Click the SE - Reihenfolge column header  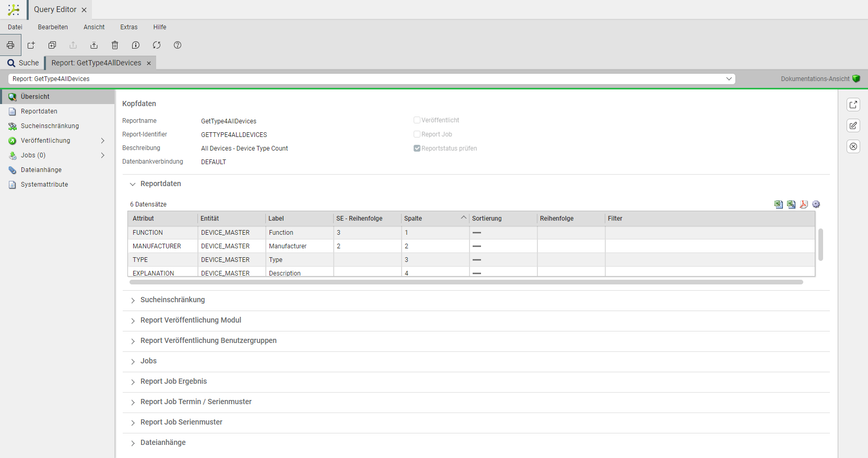click(x=367, y=219)
